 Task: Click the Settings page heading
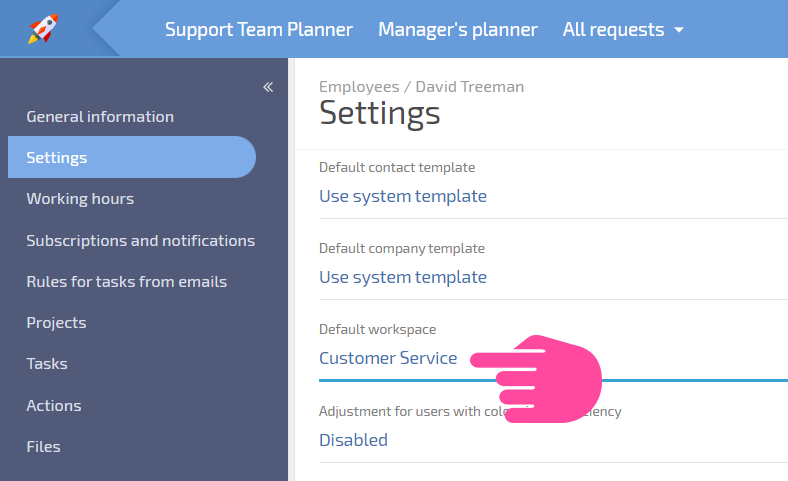pyautogui.click(x=380, y=113)
